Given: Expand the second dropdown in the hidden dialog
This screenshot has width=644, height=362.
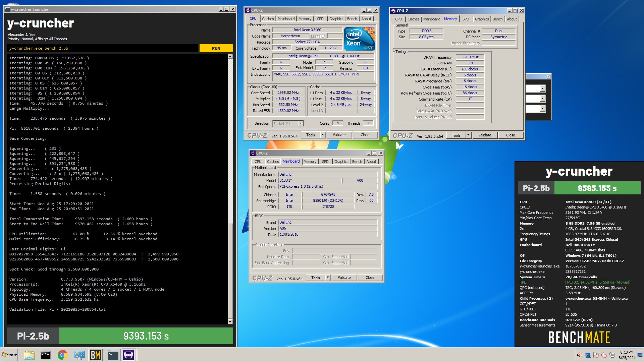Looking at the screenshot, I should [542, 99].
